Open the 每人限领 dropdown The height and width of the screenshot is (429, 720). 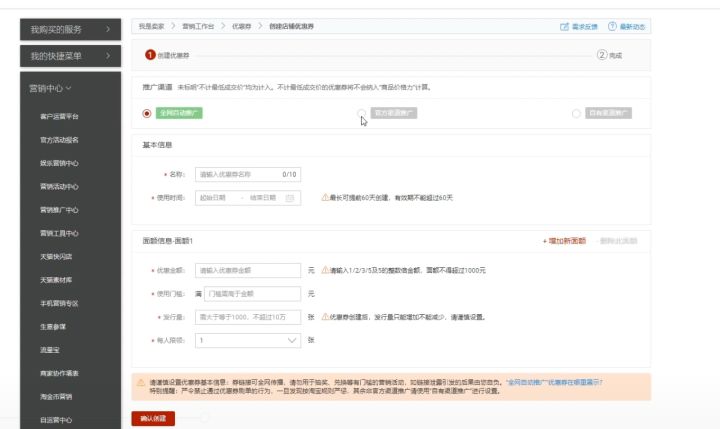248,340
